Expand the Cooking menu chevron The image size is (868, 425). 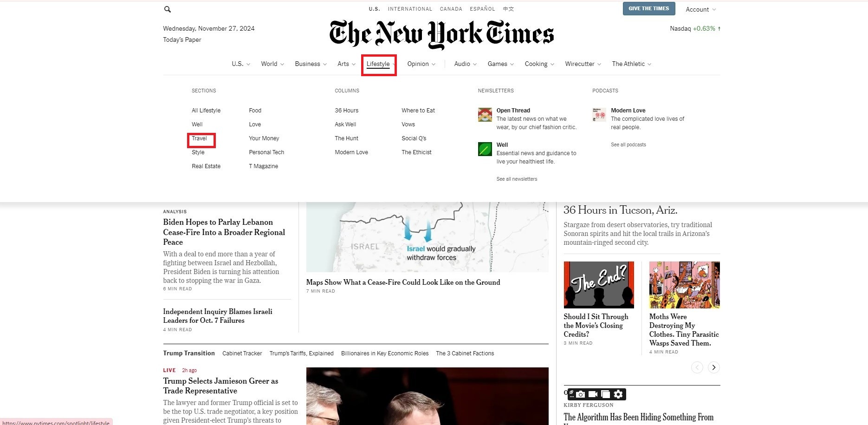(552, 64)
